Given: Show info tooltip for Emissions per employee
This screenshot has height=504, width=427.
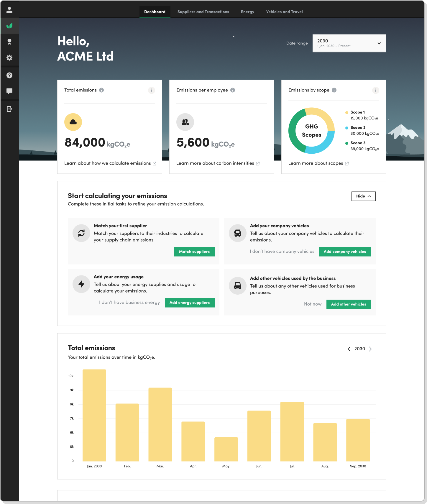Looking at the screenshot, I should (233, 90).
